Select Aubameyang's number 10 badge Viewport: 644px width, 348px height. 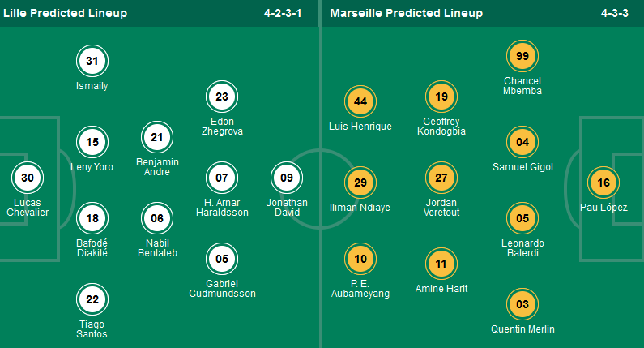[360, 259]
